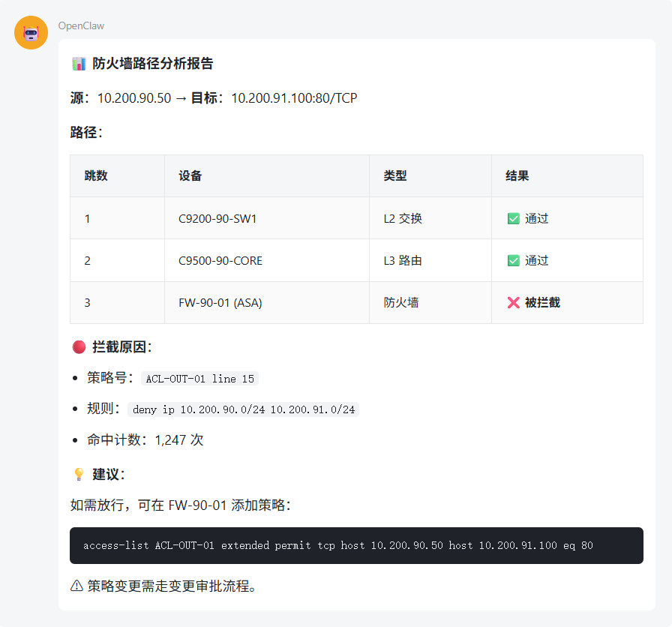
Task: Click green checkmark in C9500-90-CORE row
Action: 513,261
